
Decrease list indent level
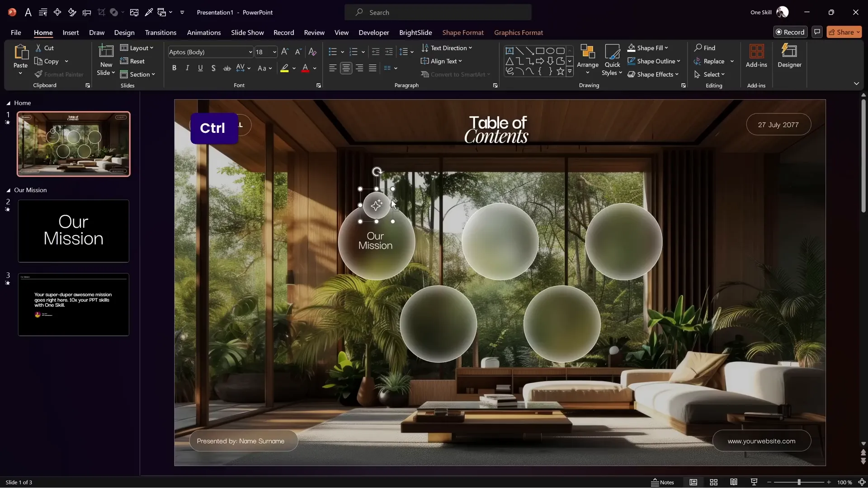[x=375, y=52]
